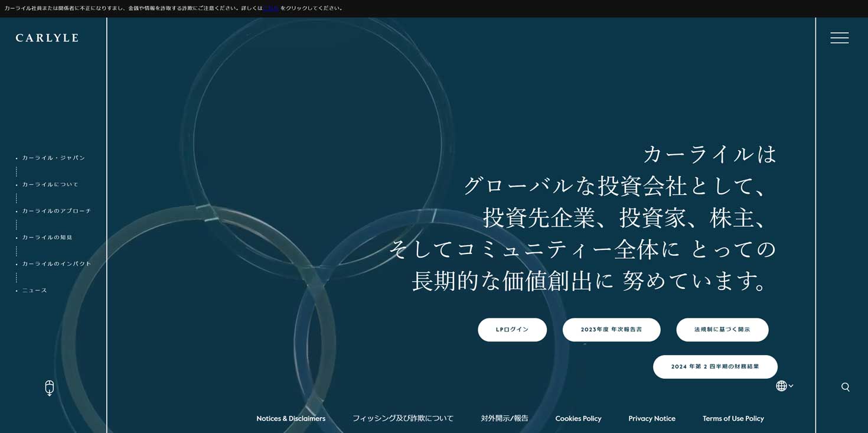Navigate to カーライルのアプローチ section
The width and height of the screenshot is (868, 433).
point(56,210)
